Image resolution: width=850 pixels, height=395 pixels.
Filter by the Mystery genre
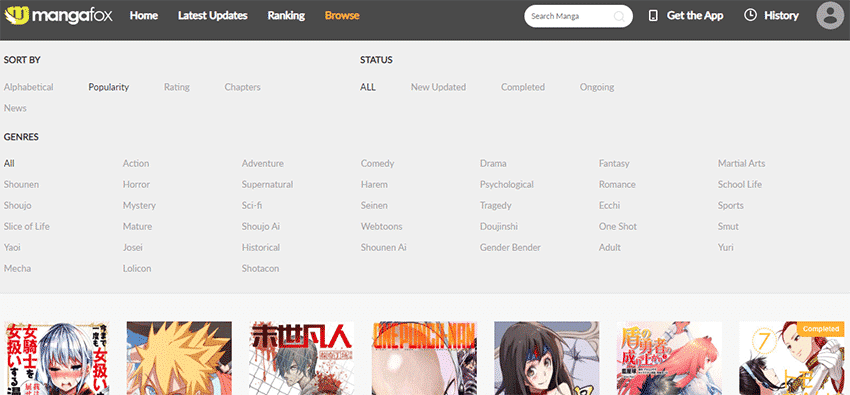[x=139, y=205]
